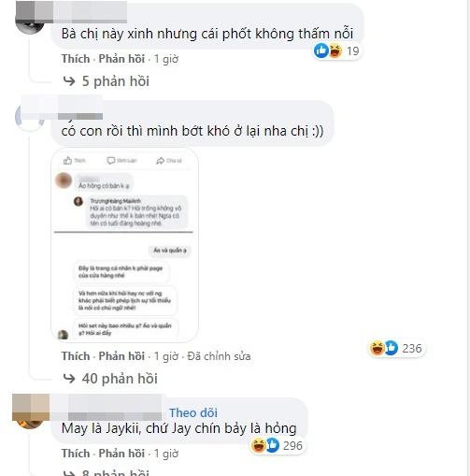Click the haha emoji beside 236 reactions
Screen dimensions: 470x476
pos(377,348)
